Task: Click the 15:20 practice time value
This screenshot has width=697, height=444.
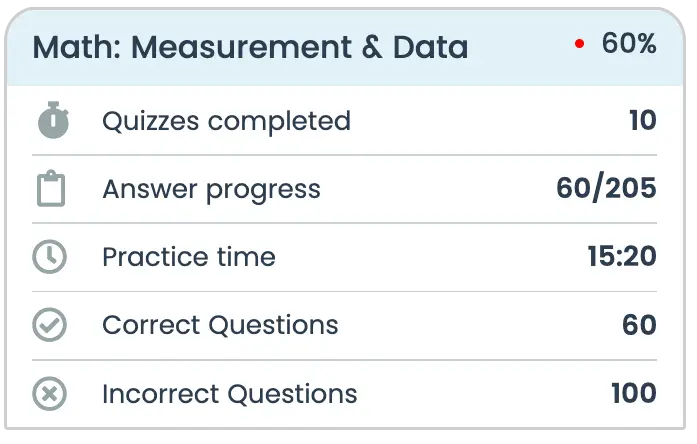Action: [x=621, y=257]
